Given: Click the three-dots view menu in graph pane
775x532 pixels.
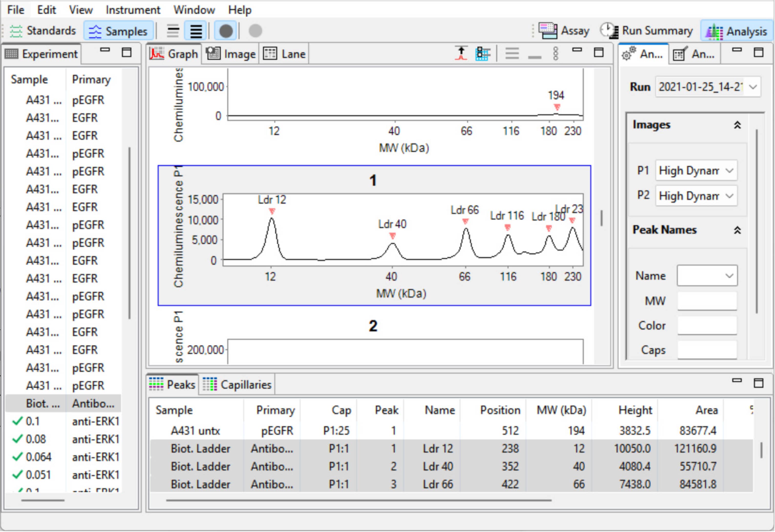Looking at the screenshot, I should click(x=556, y=54).
